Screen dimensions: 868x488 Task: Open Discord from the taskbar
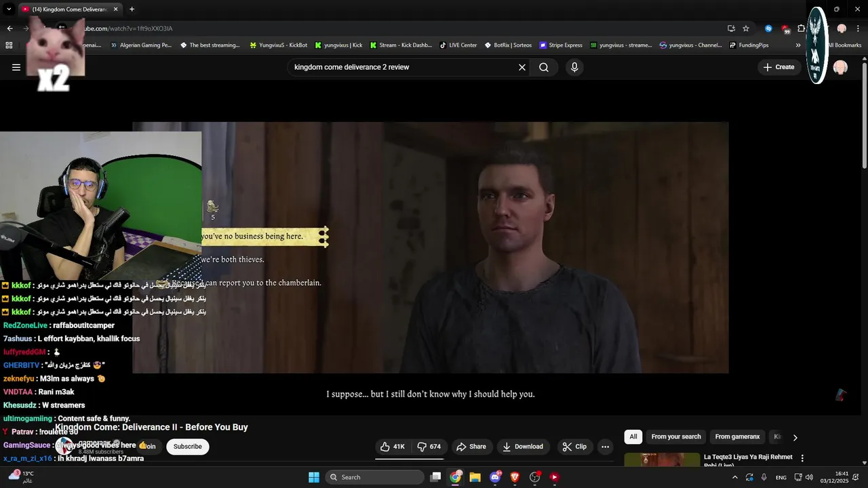coord(495,477)
